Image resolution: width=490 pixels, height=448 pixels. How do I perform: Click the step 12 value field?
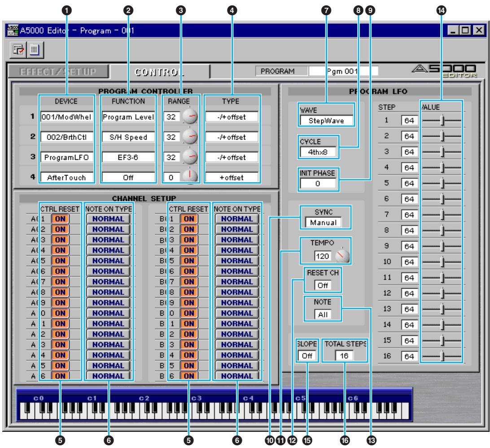[x=409, y=293]
